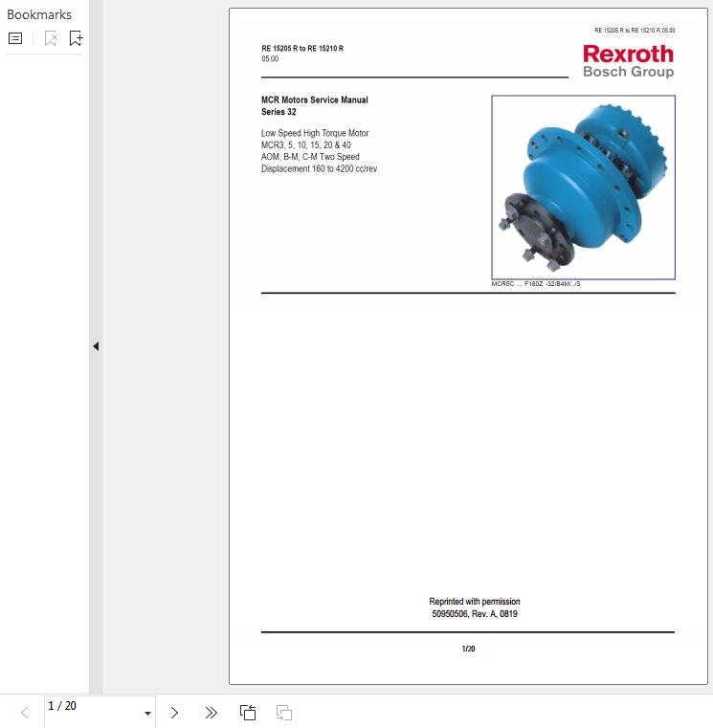713x728 pixels.
Task: Click '50950506, Rev. A, 0819' text
Action: [475, 614]
